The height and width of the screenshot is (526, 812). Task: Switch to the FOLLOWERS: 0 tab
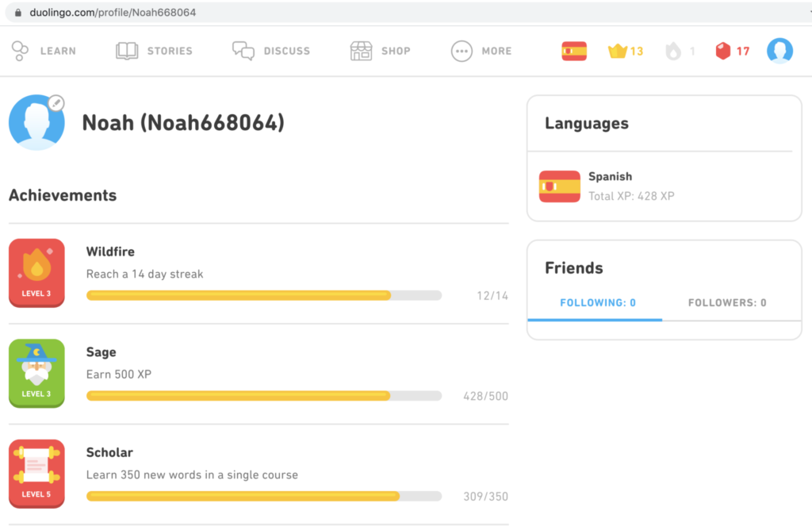[x=727, y=302]
